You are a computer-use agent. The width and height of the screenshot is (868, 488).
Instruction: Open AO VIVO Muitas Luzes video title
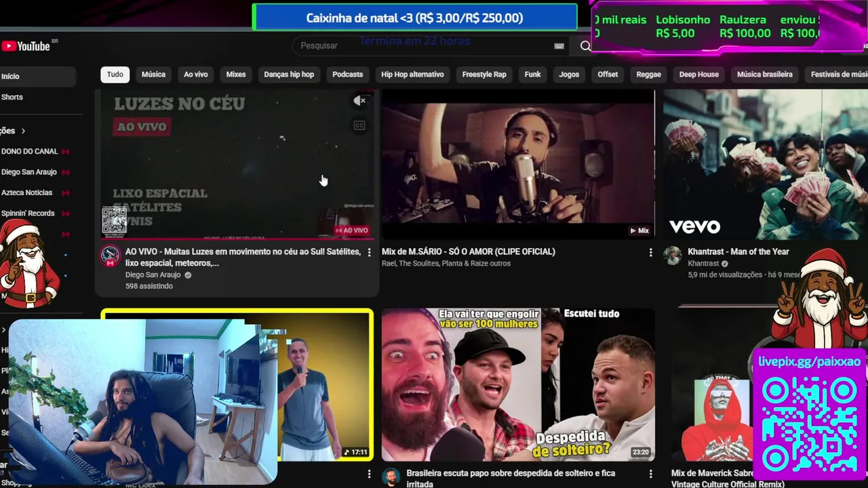pyautogui.click(x=243, y=257)
